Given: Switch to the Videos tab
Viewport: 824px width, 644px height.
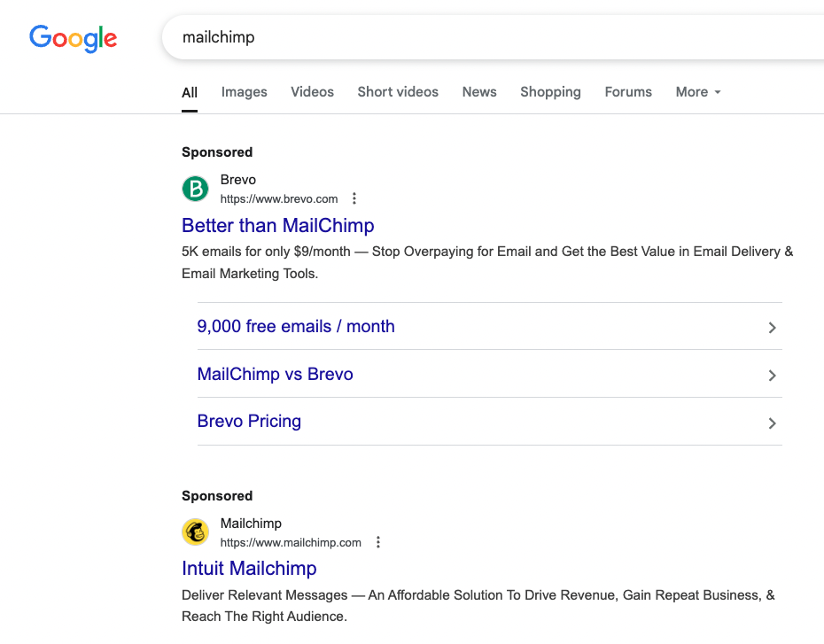Looking at the screenshot, I should [x=312, y=92].
